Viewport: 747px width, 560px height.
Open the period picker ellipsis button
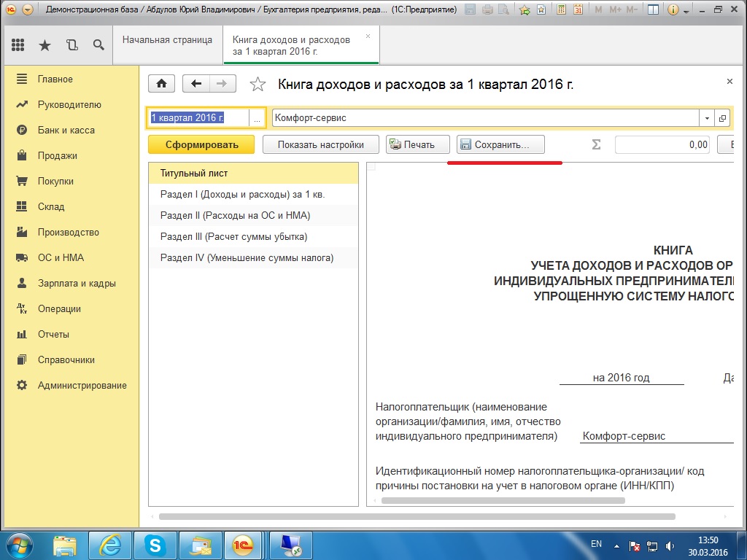[x=258, y=118]
